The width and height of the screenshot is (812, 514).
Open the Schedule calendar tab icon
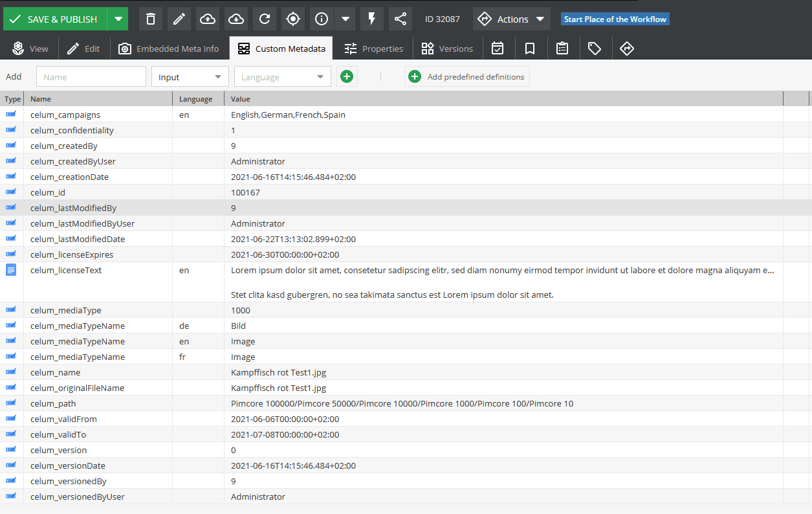(x=498, y=49)
